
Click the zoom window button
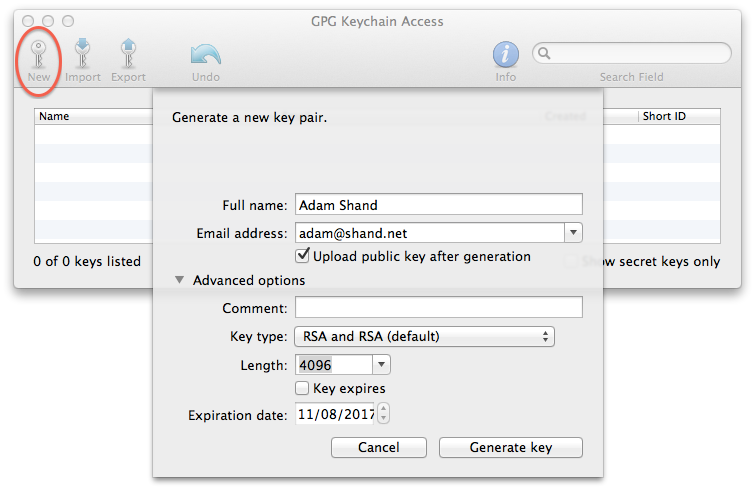pos(68,21)
